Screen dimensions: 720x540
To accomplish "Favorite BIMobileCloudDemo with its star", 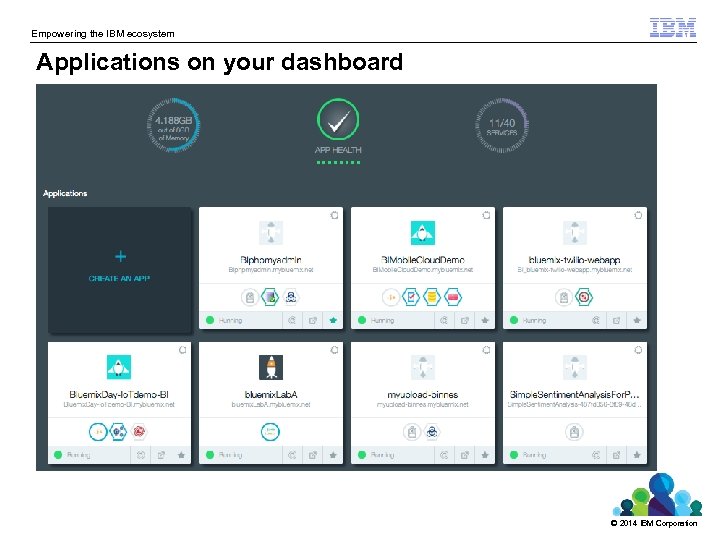I will click(485, 320).
